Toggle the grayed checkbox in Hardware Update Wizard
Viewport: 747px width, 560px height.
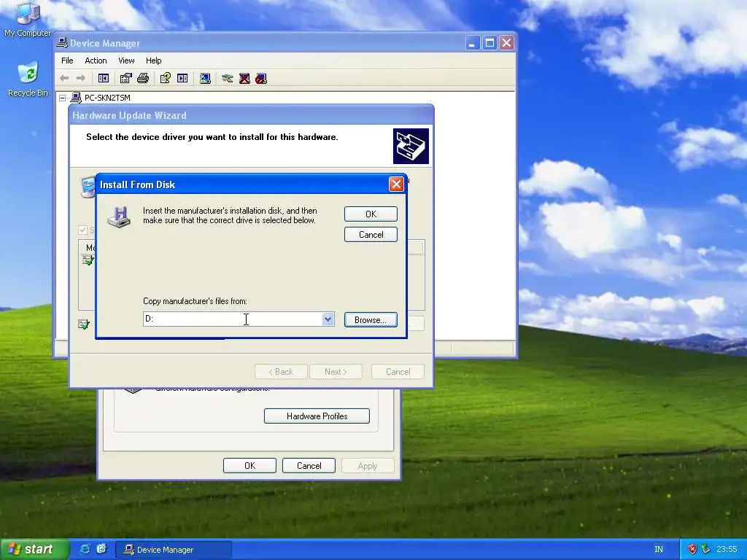pos(82,230)
